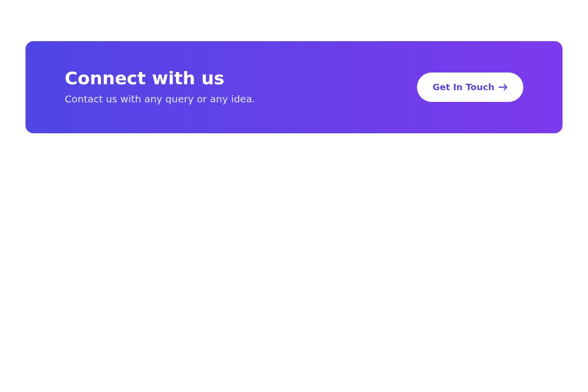Viewport: 588px width, 392px height.
Task: Click the white page area below the banner
Action: tap(294, 245)
